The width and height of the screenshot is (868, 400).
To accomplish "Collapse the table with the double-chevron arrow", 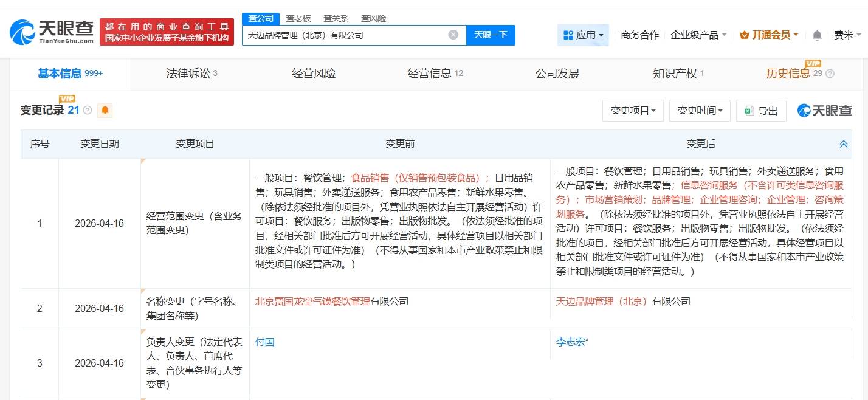I will [843, 144].
